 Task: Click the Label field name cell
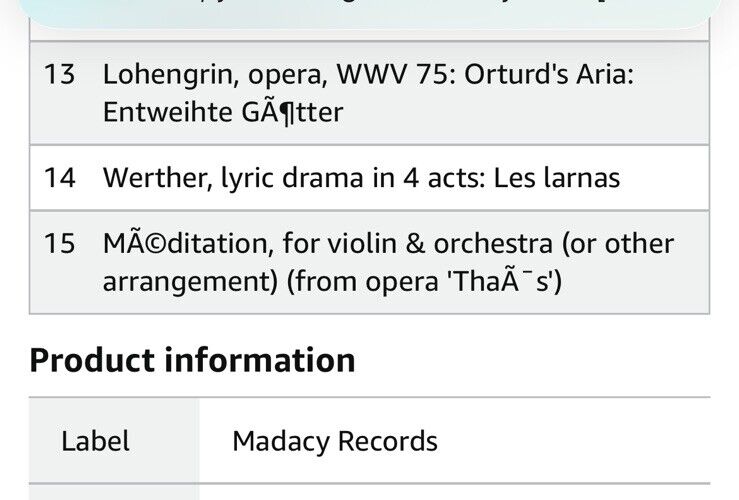[95, 441]
